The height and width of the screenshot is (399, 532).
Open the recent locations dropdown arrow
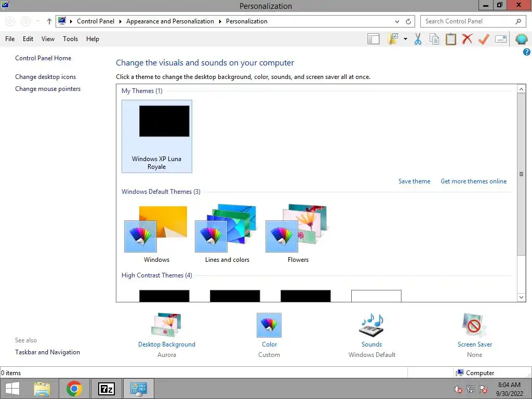click(x=37, y=21)
